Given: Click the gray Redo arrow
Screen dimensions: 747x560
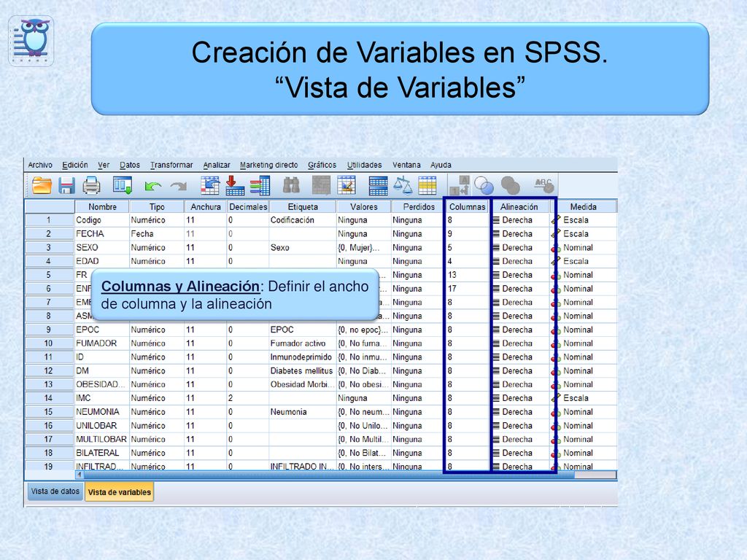Looking at the screenshot, I should click(x=179, y=186).
